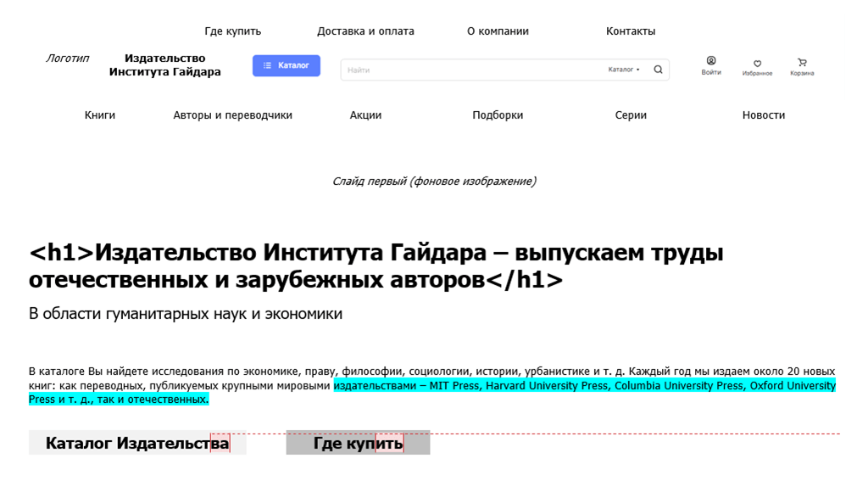Screen dimensions: 868x492
Task: Click the blue Каталог button
Action: click(287, 65)
